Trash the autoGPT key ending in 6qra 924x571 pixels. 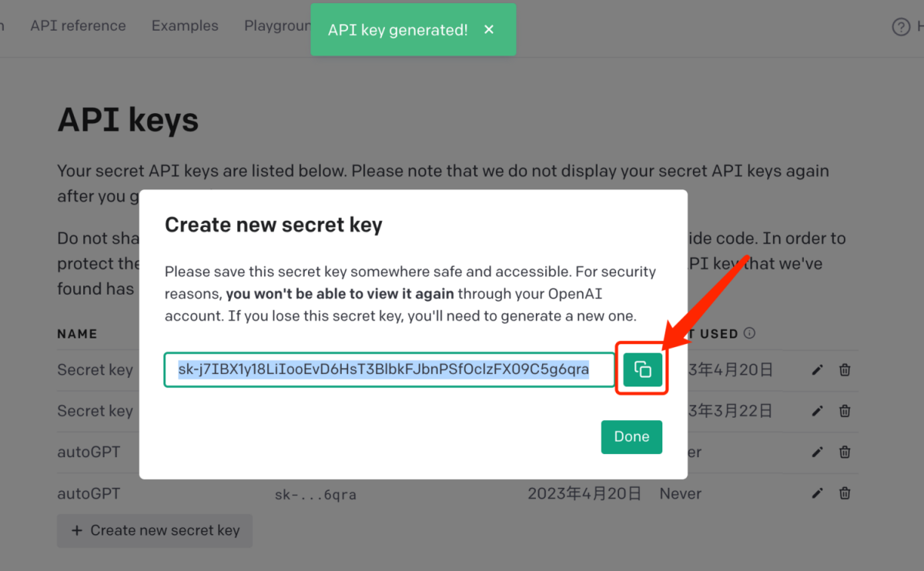coord(845,493)
